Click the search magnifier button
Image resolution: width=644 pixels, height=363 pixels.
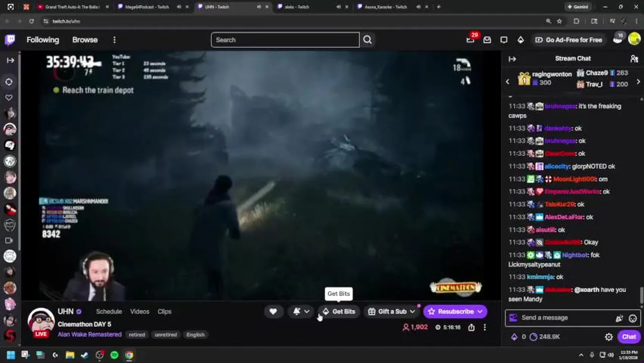pyautogui.click(x=367, y=40)
